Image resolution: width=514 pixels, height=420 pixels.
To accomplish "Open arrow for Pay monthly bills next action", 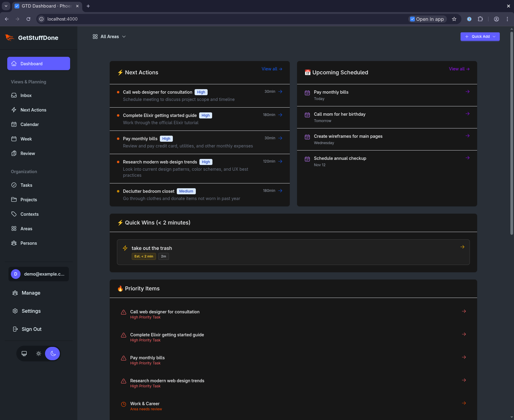I will click(280, 138).
